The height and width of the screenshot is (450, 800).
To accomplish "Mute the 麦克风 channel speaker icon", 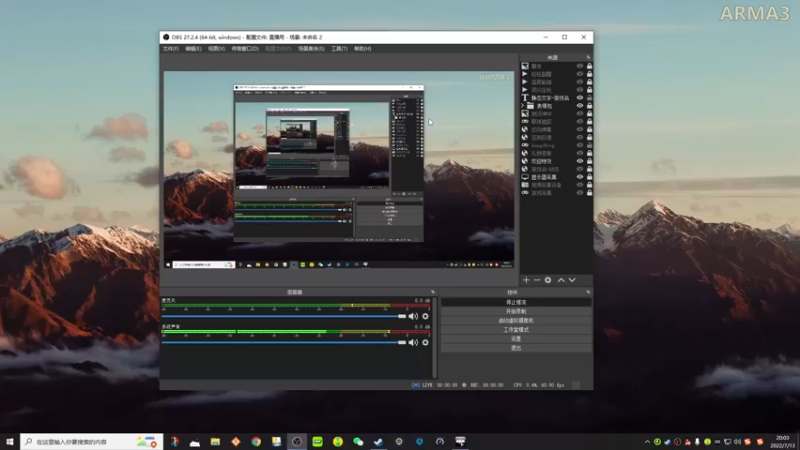I will [x=413, y=316].
